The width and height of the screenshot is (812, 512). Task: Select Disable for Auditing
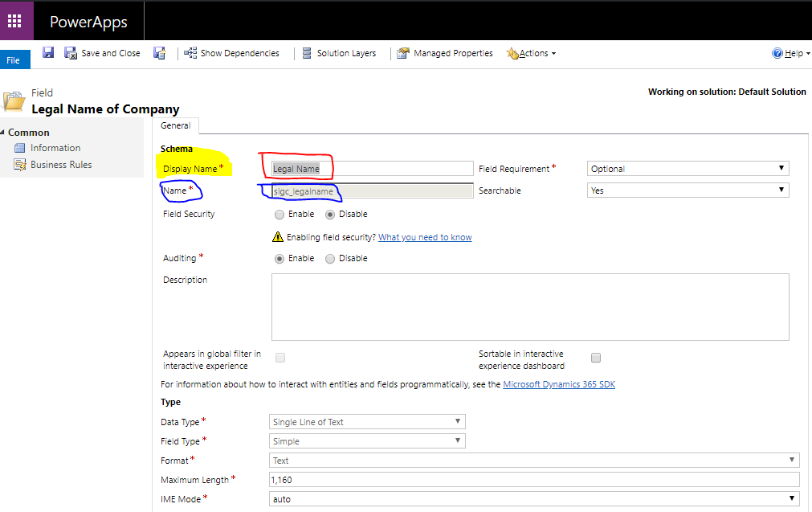pyautogui.click(x=330, y=258)
